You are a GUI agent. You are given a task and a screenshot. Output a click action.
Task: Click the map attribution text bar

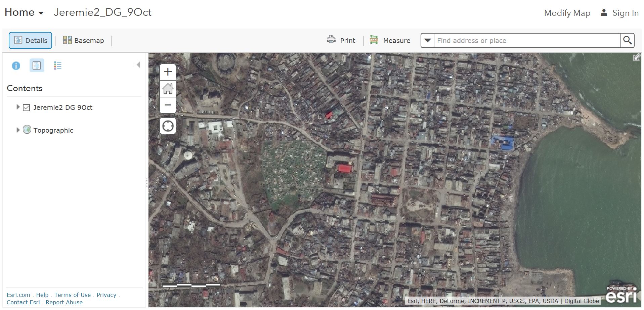click(x=503, y=301)
